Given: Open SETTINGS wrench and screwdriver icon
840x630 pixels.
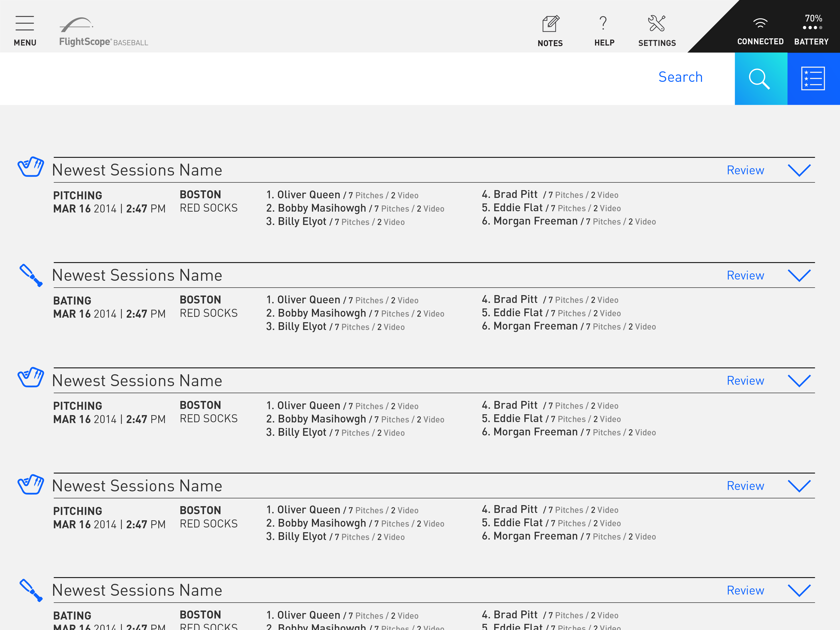Looking at the screenshot, I should [657, 24].
